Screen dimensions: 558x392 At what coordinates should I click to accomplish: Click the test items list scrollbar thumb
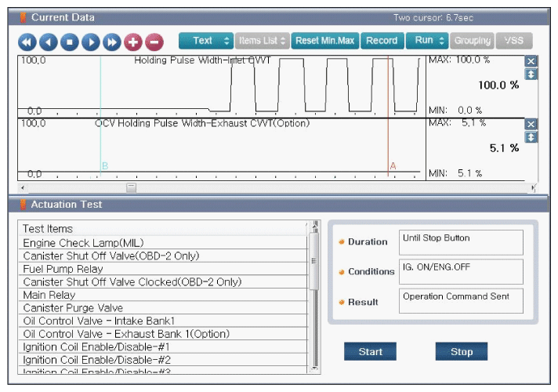point(313,261)
